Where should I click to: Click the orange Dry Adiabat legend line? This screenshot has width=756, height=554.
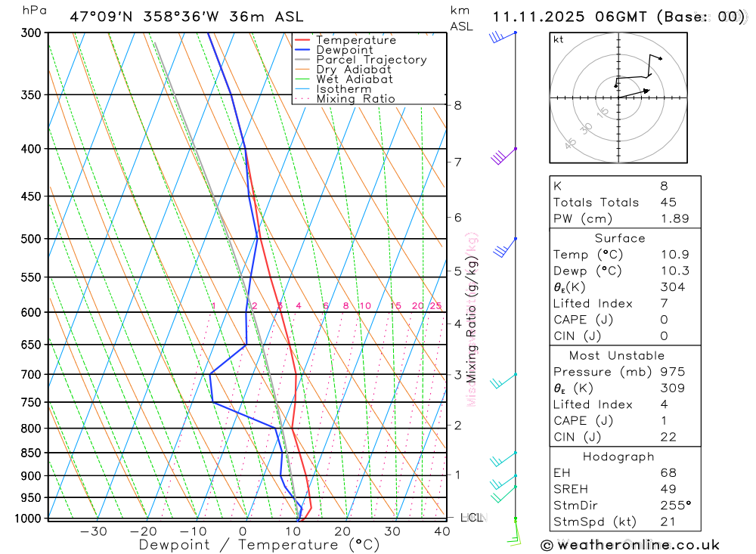coord(302,70)
